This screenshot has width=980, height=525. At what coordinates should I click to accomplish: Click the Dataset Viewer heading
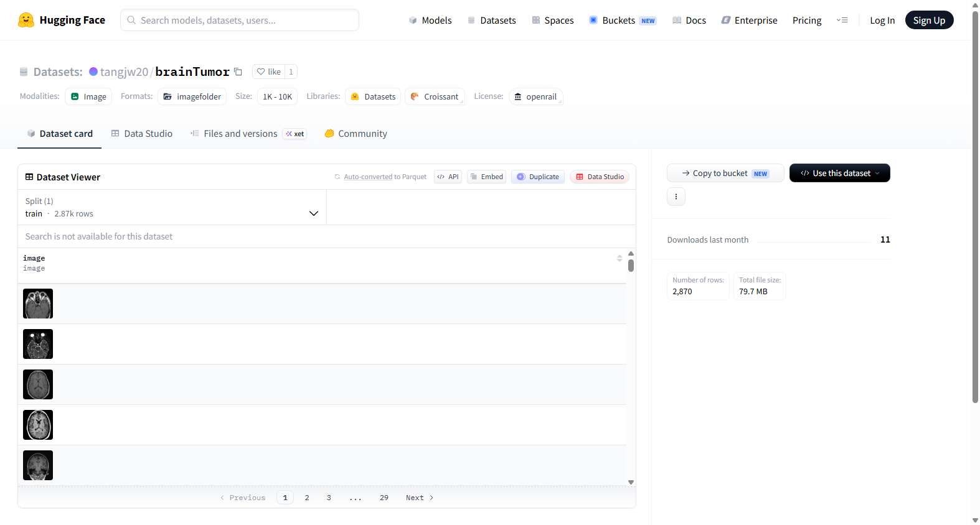coord(62,177)
